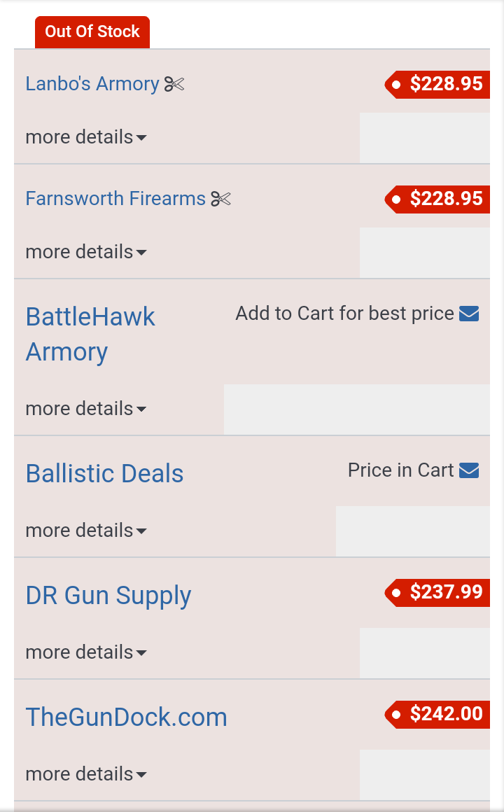Open BattleHawk Armory retailer link
Screen dimensions: 504x812
click(x=90, y=335)
